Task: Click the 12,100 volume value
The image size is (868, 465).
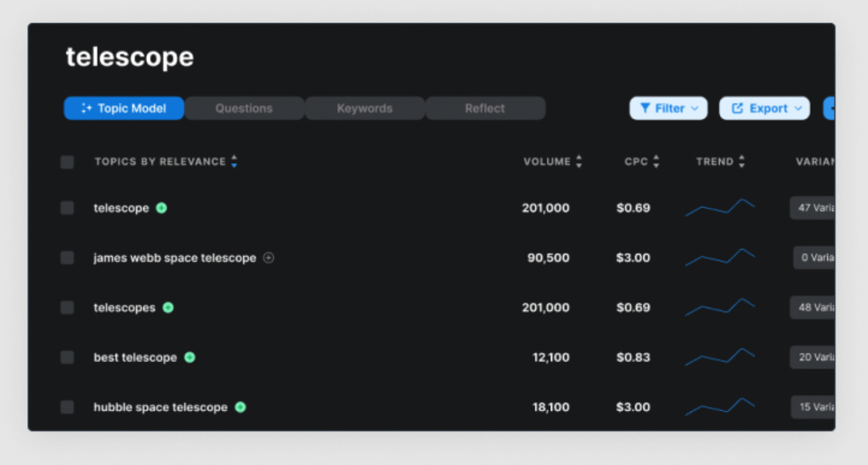Action: 551,357
